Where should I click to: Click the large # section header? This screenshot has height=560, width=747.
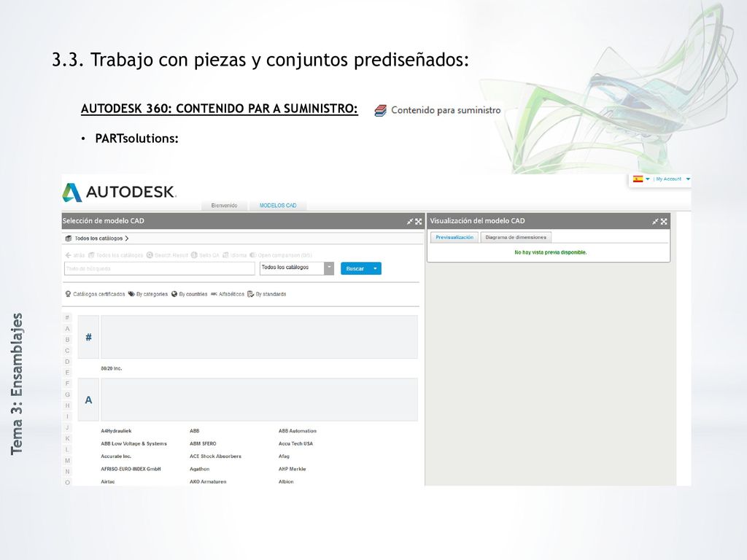click(88, 337)
